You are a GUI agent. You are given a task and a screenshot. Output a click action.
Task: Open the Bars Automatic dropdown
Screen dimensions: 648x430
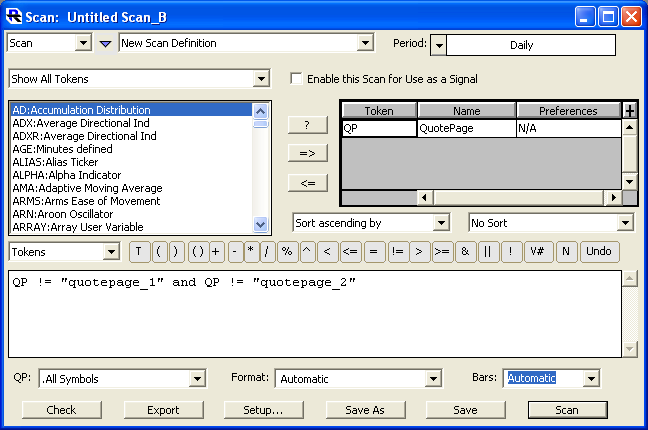pos(591,378)
